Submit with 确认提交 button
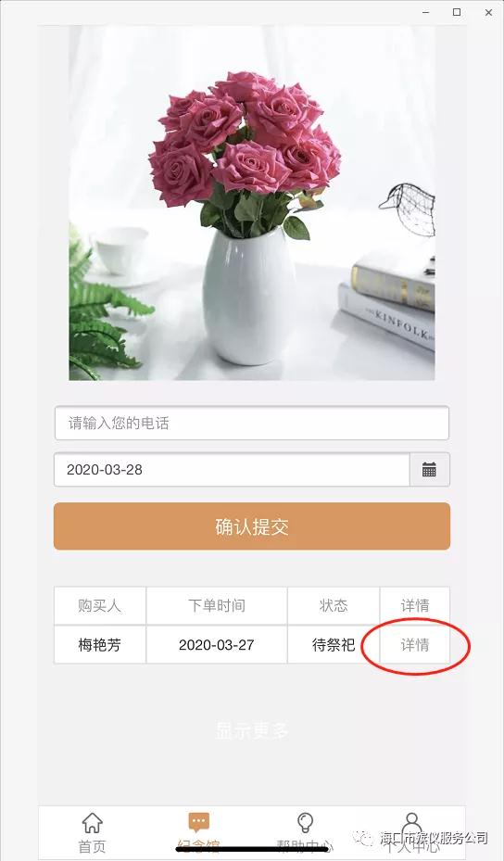Image resolution: width=504 pixels, height=861 pixels. pos(252,526)
